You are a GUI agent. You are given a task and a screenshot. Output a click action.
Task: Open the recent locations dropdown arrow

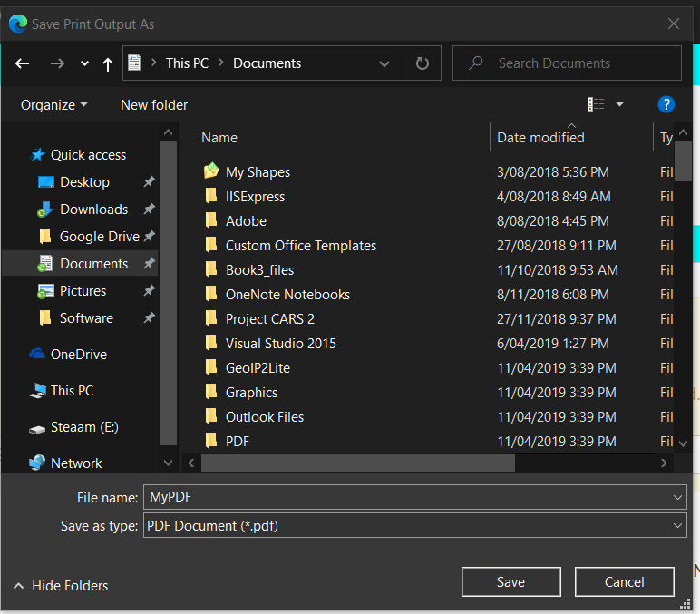point(84,63)
